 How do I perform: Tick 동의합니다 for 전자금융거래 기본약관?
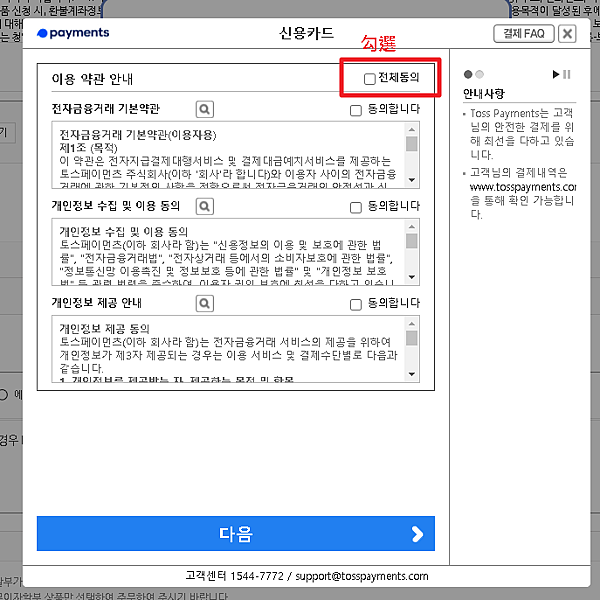click(x=355, y=110)
